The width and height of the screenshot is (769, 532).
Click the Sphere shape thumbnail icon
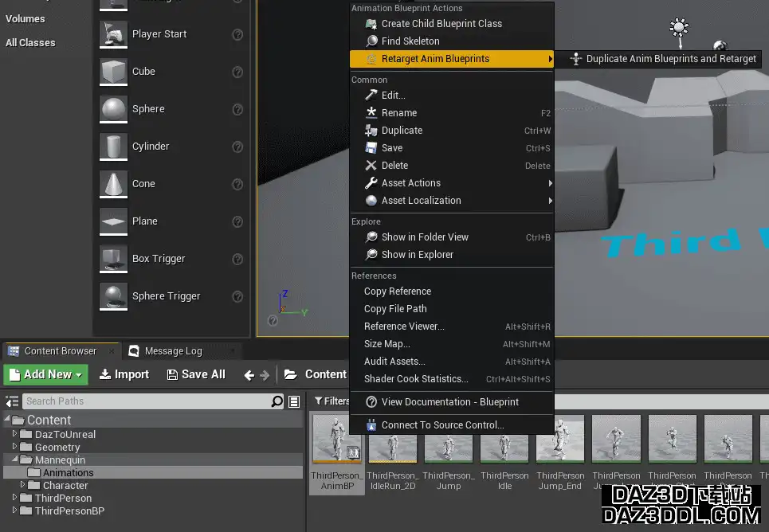pos(113,109)
